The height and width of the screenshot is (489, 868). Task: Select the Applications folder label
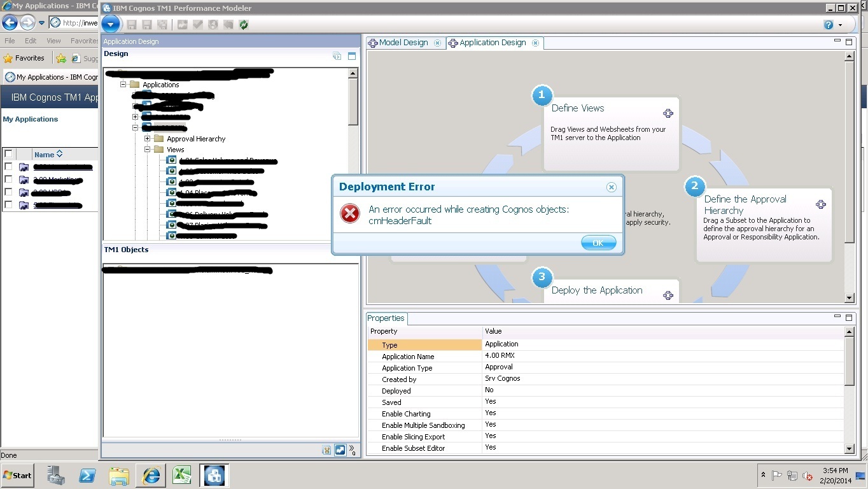(x=160, y=85)
